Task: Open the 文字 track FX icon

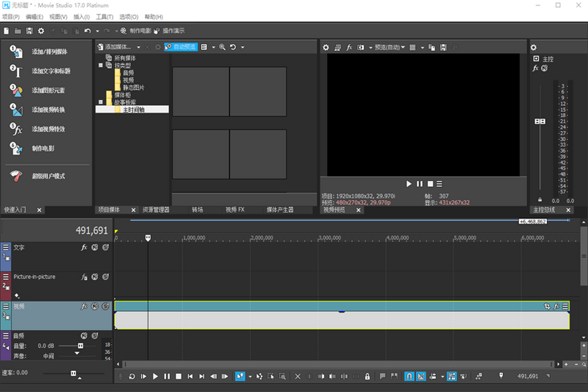Action: 84,248
